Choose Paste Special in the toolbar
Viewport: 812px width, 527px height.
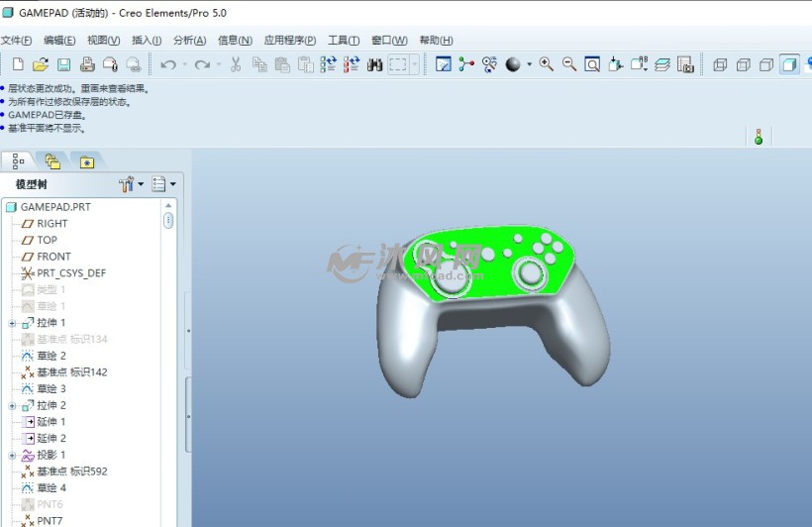(306, 64)
